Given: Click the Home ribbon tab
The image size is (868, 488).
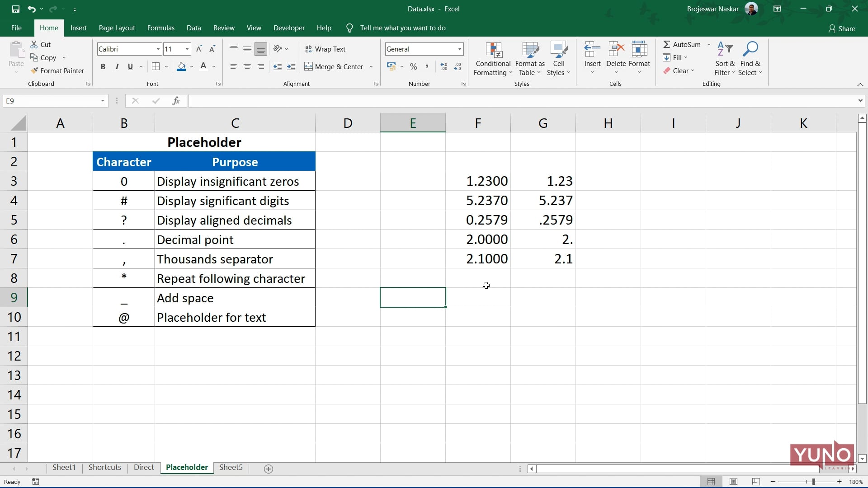Looking at the screenshot, I should coord(49,28).
